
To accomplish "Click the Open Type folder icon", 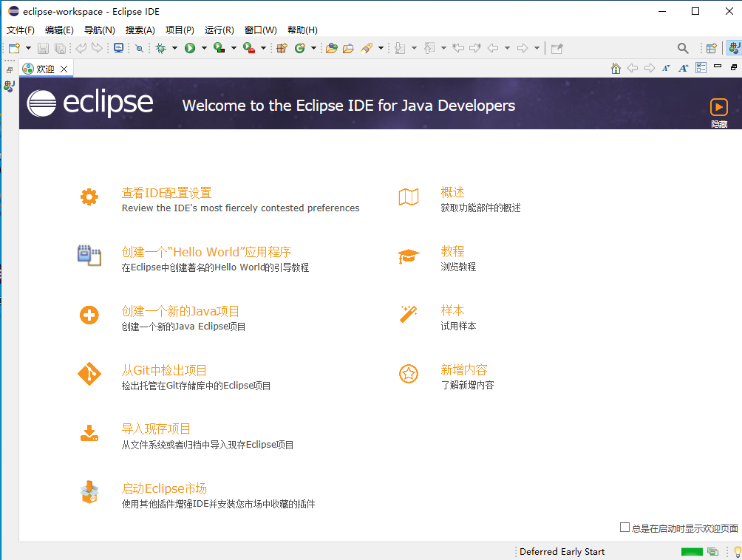I will pos(332,48).
